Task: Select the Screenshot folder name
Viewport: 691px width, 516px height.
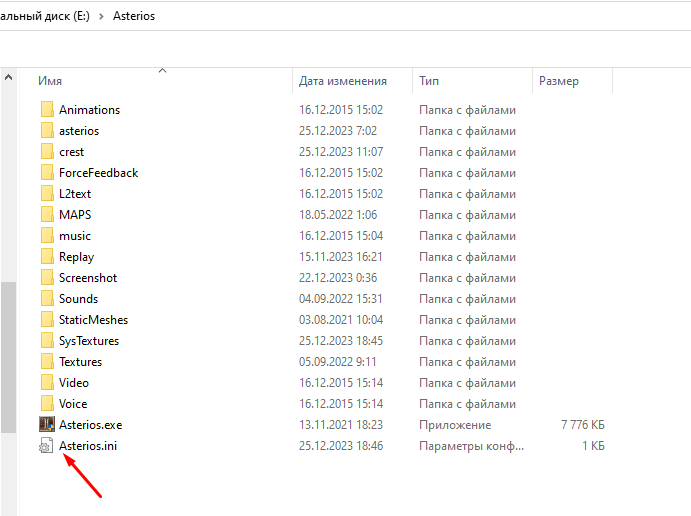Action: [88, 278]
